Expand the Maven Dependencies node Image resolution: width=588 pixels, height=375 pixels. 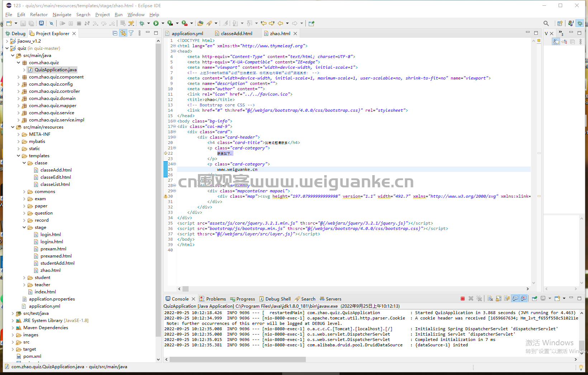pyautogui.click(x=13, y=328)
